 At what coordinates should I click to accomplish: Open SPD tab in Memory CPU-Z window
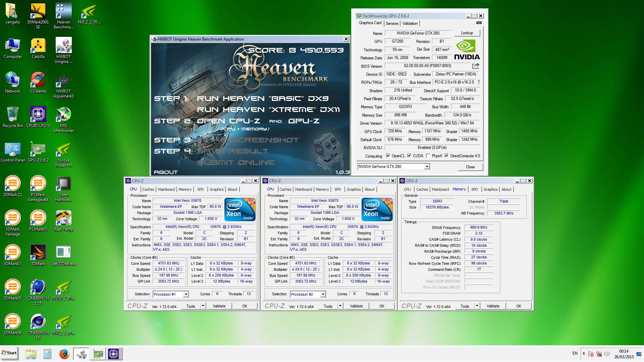pos(474,189)
